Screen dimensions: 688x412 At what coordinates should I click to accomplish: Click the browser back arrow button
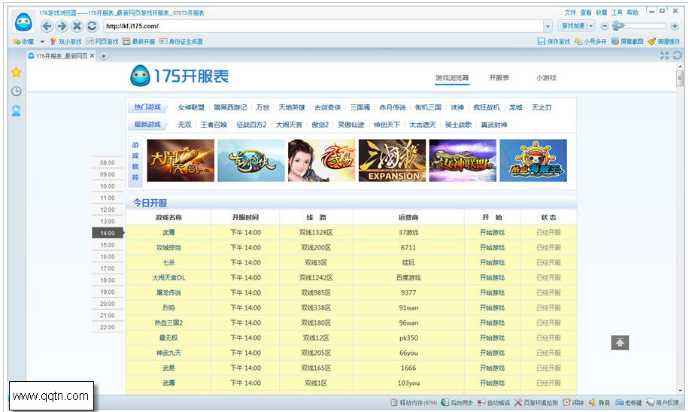(47, 26)
